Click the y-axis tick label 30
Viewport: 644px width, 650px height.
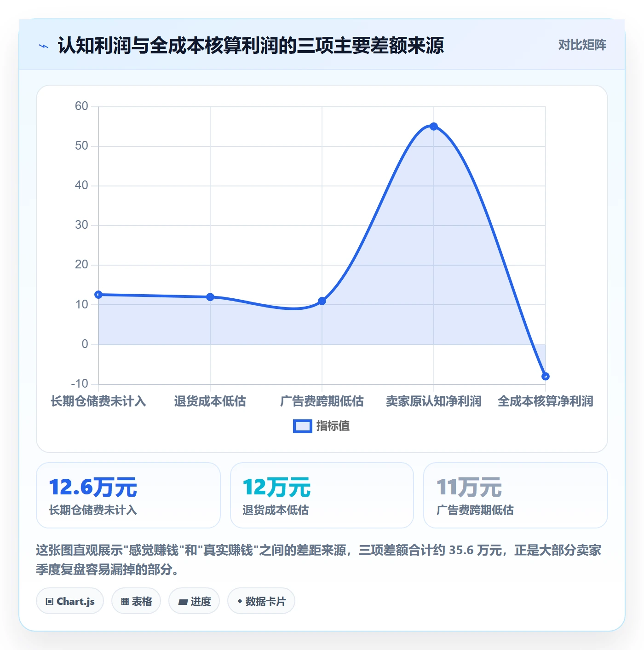[81, 225]
